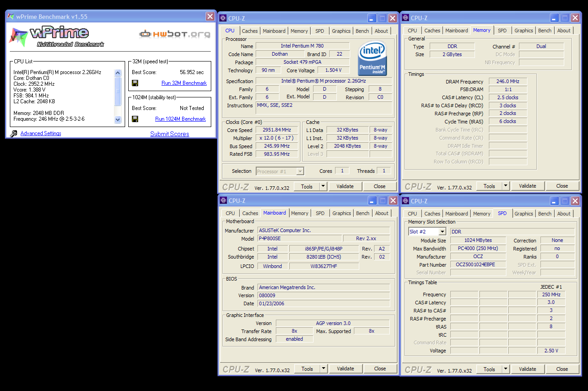Click the Level 2 cache 2048 KBytes value
Viewport: 588px width, 391px height.
pos(347,146)
